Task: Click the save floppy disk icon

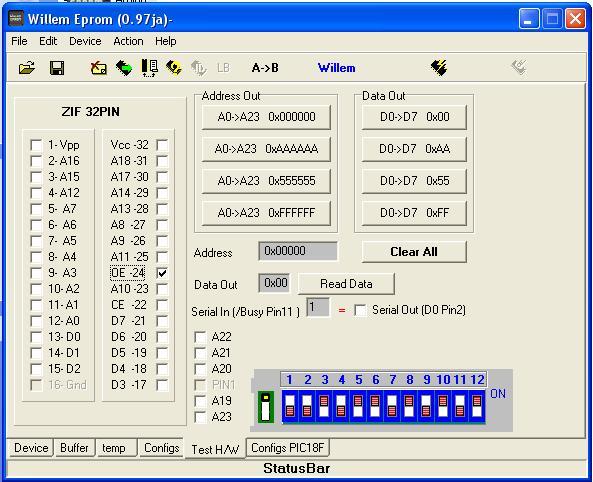Action: tap(57, 68)
